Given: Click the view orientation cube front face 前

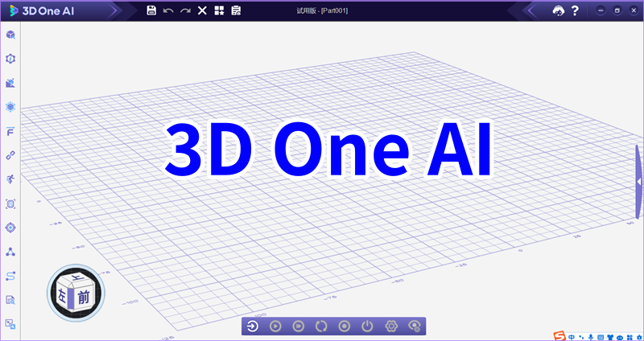Looking at the screenshot, I should (84, 298).
